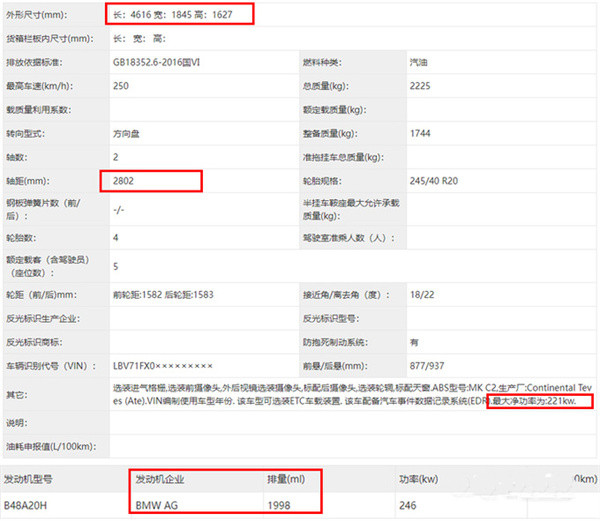Click the BMW AG engine manufacturer cell
This screenshot has width=600, height=521.
coord(158,505)
